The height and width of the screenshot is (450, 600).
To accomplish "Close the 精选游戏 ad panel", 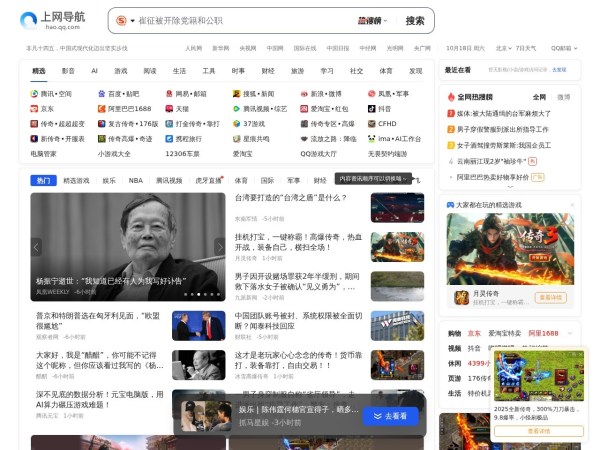I will point(572,205).
